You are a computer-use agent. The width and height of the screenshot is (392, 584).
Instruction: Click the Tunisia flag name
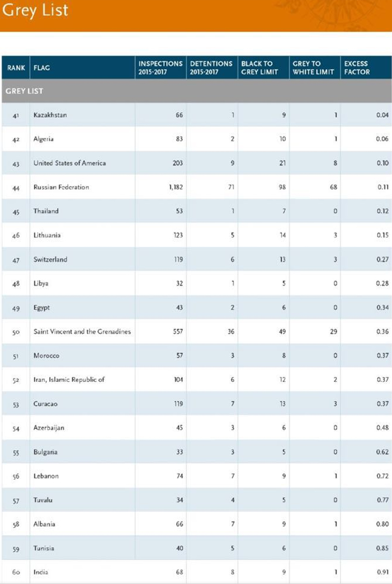pyautogui.click(x=44, y=548)
